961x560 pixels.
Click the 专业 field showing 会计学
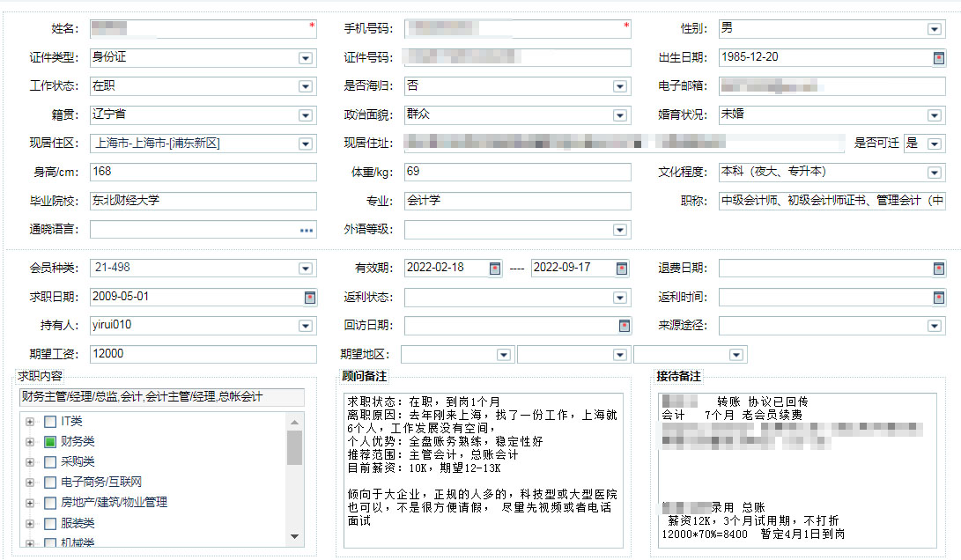(517, 201)
